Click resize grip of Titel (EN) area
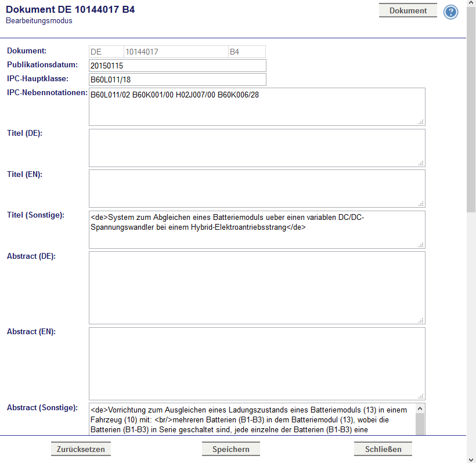The width and height of the screenshot is (476, 463). 421,204
